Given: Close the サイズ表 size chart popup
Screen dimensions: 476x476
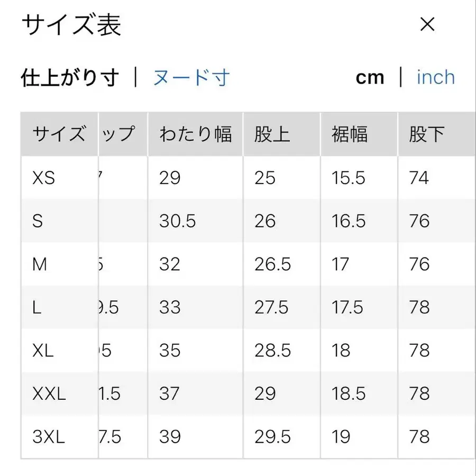Looking at the screenshot, I should point(426,24).
